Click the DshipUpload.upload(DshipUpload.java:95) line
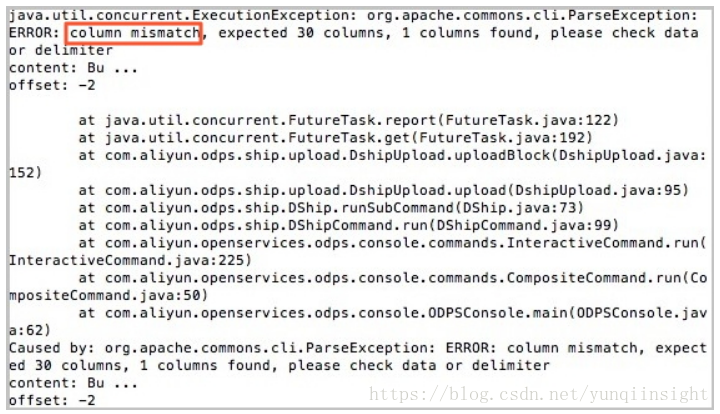720x414 pixels. click(x=383, y=190)
